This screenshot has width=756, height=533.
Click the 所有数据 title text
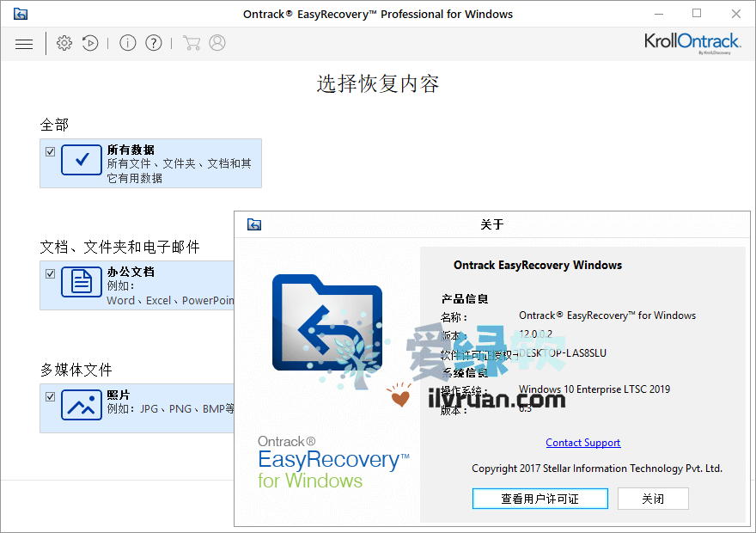131,150
